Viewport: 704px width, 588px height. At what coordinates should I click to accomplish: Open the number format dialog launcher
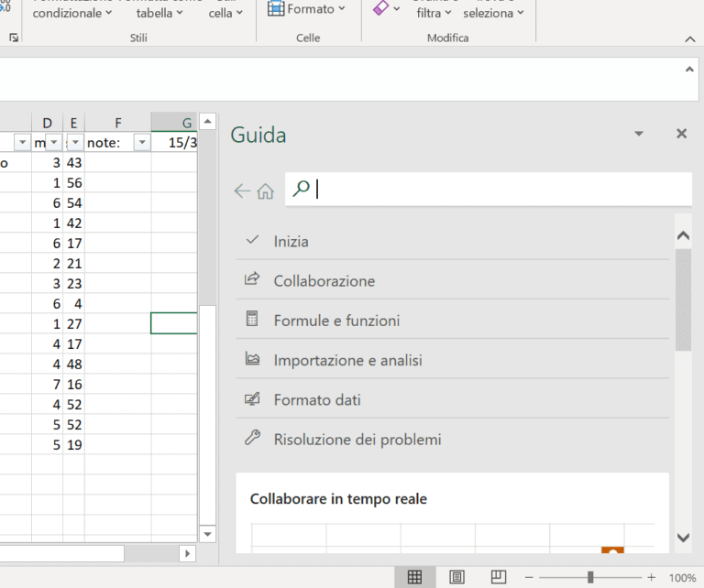(x=14, y=38)
